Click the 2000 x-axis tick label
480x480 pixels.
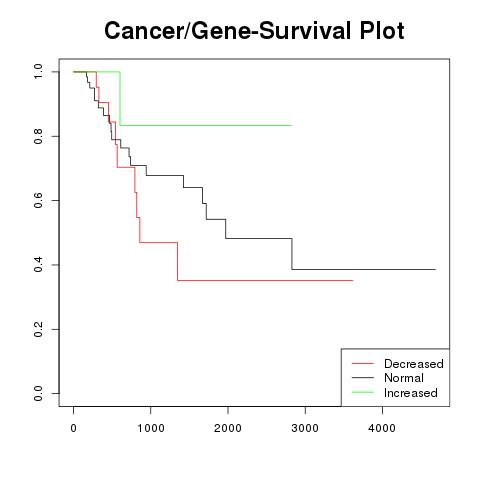pyautogui.click(x=228, y=428)
